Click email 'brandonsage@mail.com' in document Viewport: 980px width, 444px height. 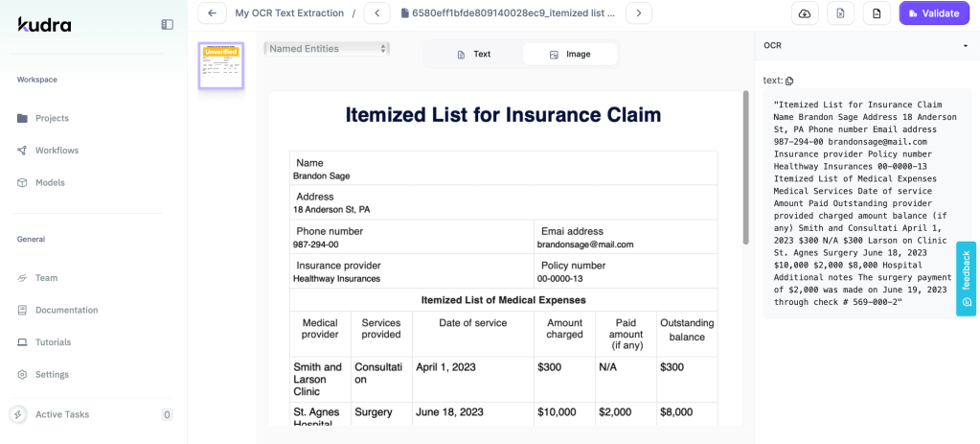point(585,245)
